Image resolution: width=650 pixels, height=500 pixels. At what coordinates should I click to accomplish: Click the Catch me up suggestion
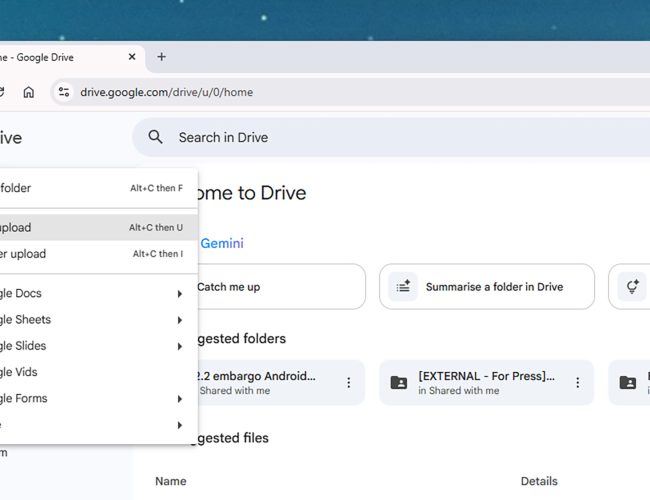[x=281, y=286]
